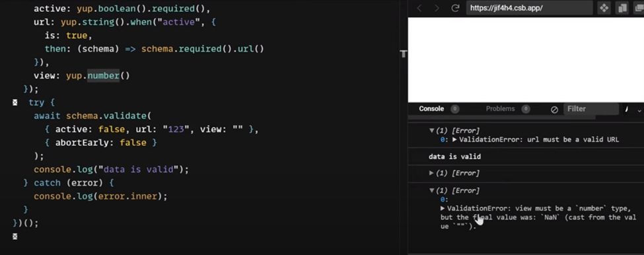Switch to the Console tab
This screenshot has height=255, width=644.
(x=431, y=109)
